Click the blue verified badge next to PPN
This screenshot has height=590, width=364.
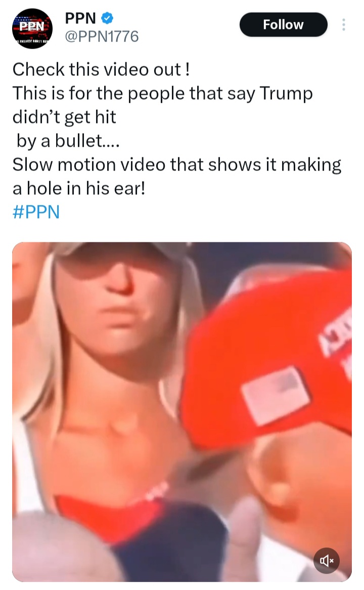(x=108, y=18)
